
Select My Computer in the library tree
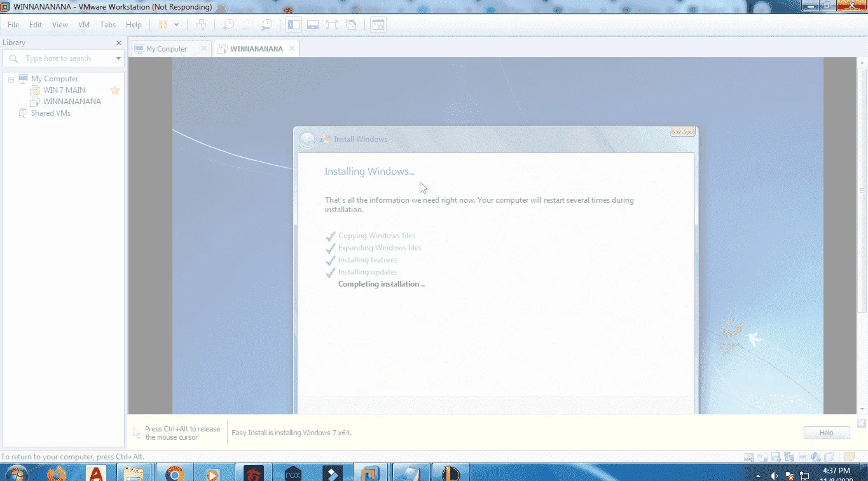coord(55,79)
